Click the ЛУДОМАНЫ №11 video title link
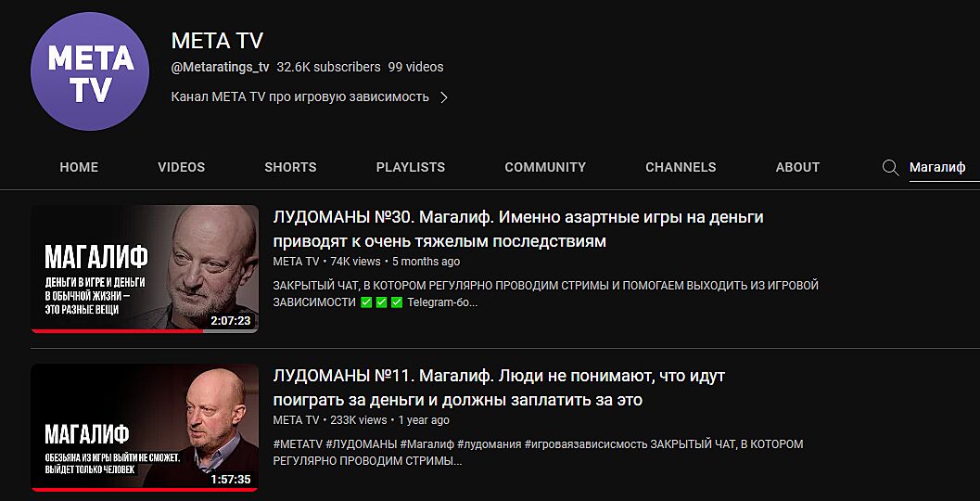This screenshot has width=980, height=501. pyautogui.click(x=499, y=388)
